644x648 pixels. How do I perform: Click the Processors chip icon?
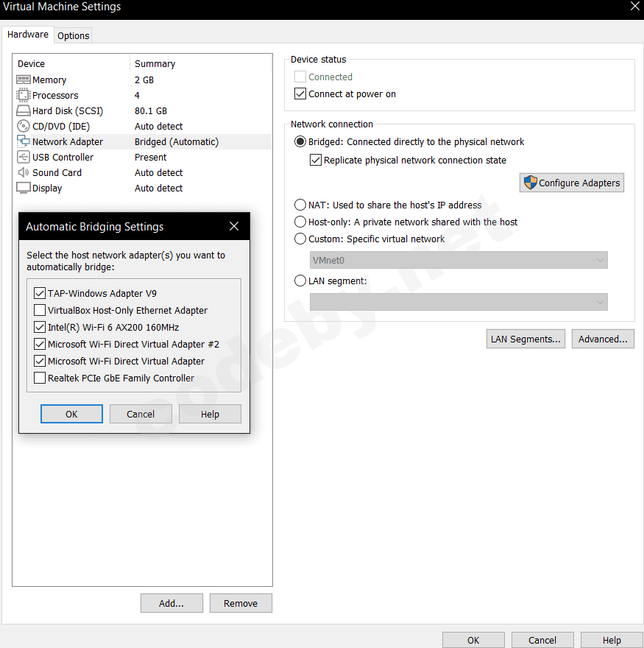coord(23,95)
